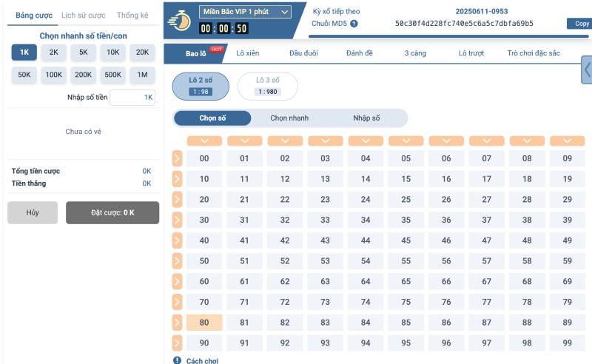Focus the Nhập số tiền input field
The height and width of the screenshot is (364, 592).
132,97
